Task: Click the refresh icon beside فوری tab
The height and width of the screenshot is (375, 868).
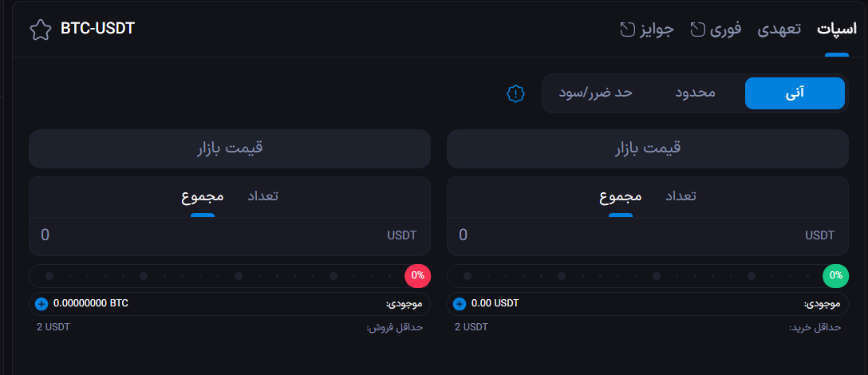Action: tap(698, 30)
